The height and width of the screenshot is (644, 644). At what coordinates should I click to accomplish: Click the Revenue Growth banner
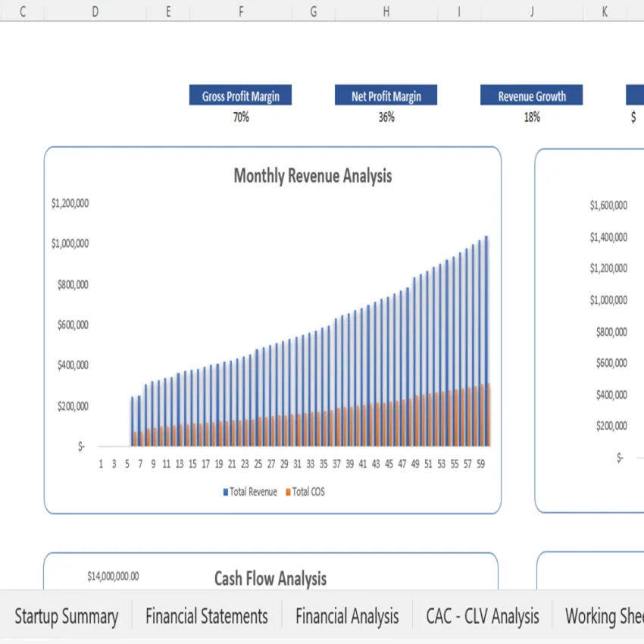coord(531,95)
